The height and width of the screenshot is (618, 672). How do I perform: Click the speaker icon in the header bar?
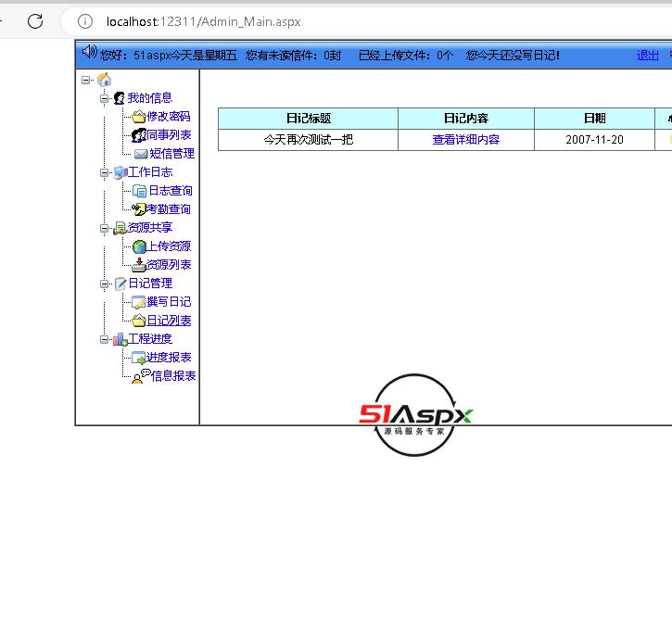coord(89,52)
